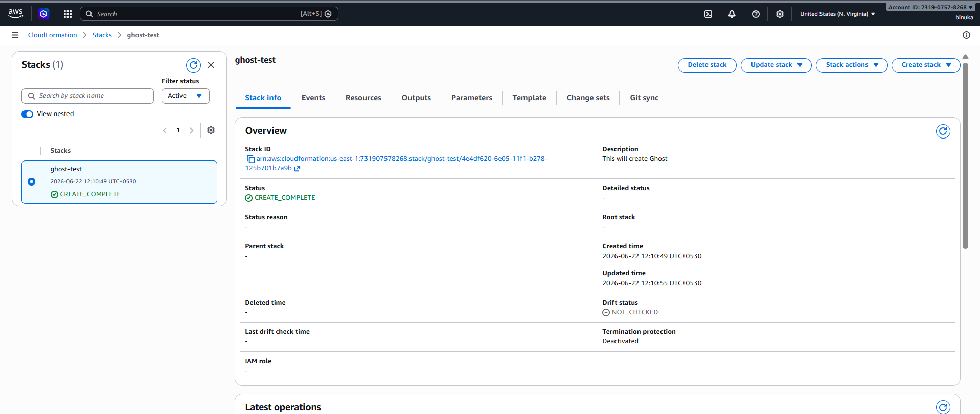Viewport: 980px width, 414px height.
Task: Toggle the View nested switch
Action: click(x=28, y=114)
